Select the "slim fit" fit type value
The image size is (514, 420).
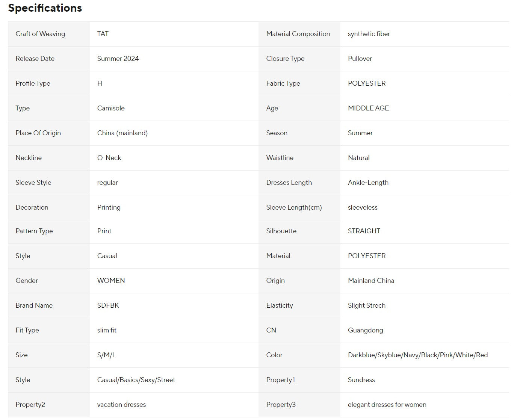tap(107, 330)
